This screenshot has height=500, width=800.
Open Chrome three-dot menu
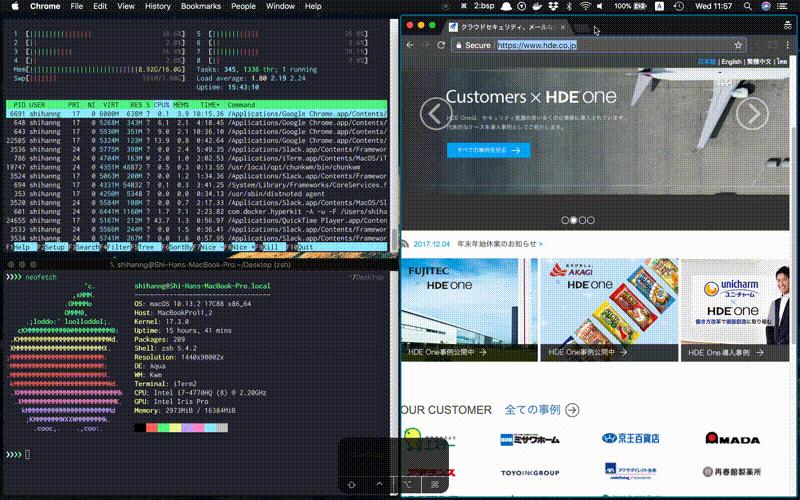[788, 45]
